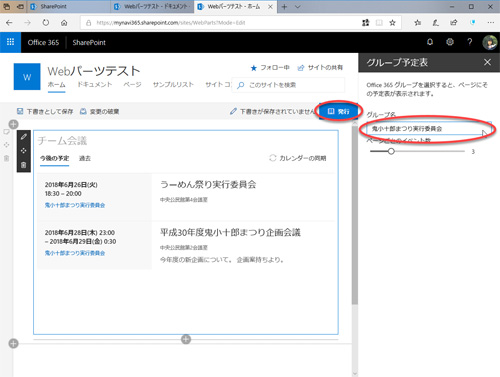Add a web part below with plus
500x377 pixels.
(186, 339)
